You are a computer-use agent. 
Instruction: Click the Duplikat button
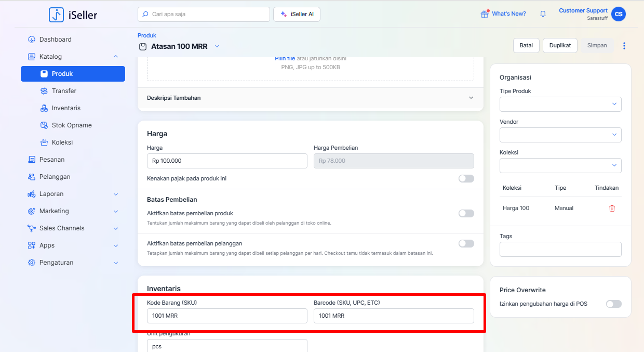[x=560, y=45]
